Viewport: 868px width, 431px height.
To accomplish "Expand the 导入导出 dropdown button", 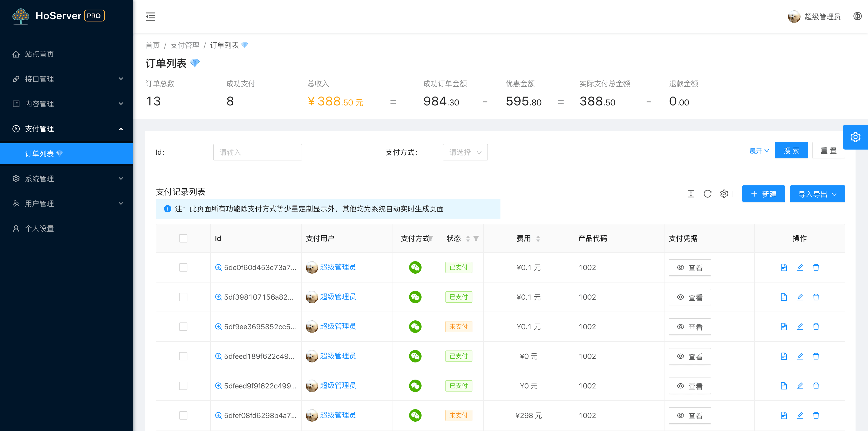I will click(817, 194).
